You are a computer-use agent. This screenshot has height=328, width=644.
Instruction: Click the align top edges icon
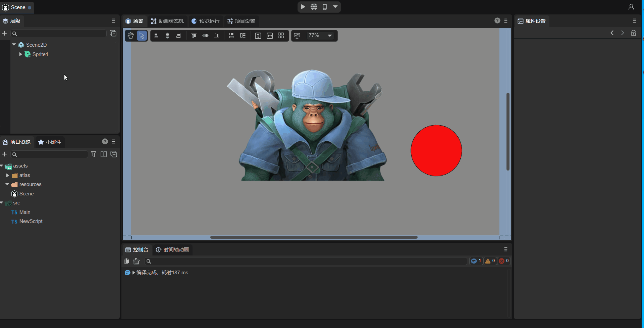tap(194, 36)
